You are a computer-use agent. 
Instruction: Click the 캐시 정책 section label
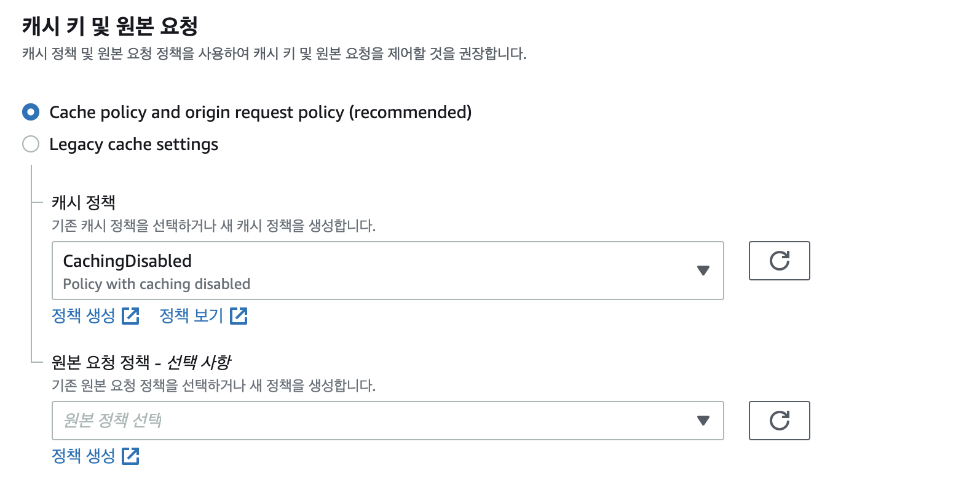coord(84,202)
